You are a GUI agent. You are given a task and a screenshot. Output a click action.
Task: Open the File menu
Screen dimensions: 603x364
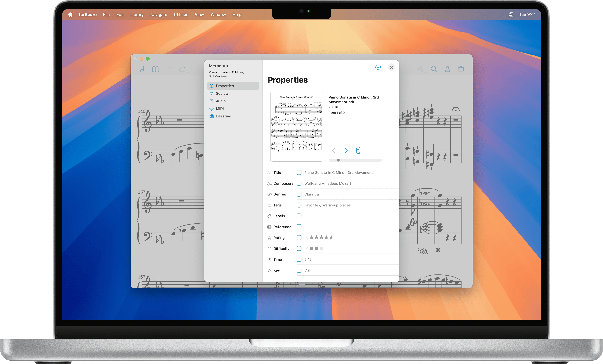106,14
